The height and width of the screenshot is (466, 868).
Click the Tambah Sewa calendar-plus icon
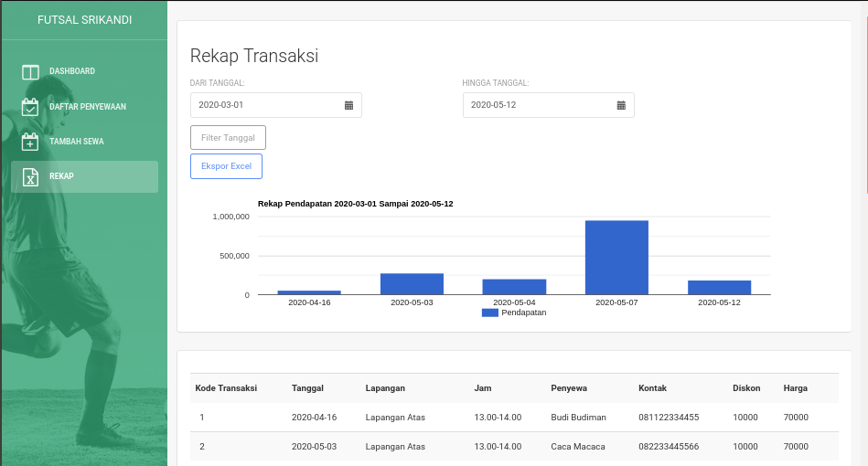[30, 142]
